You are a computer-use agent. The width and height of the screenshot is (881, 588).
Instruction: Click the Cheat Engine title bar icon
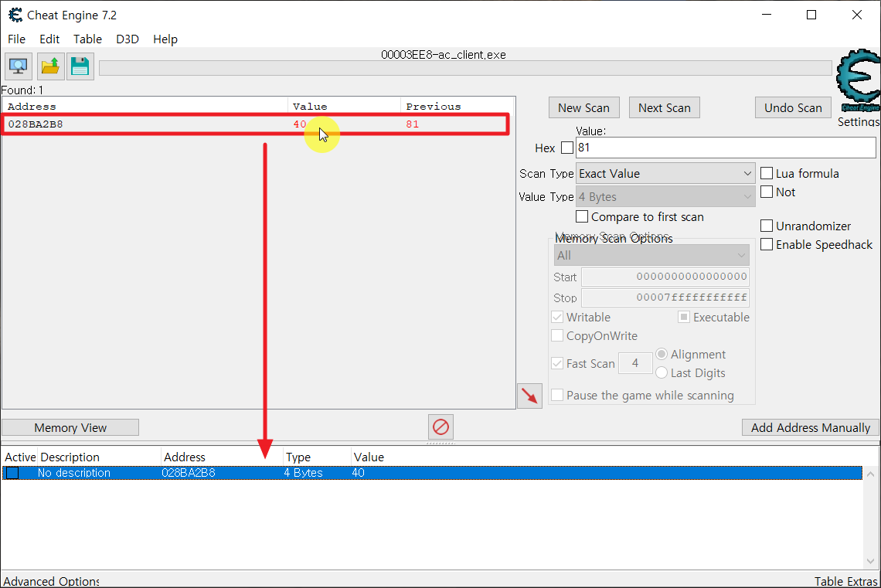coord(15,15)
